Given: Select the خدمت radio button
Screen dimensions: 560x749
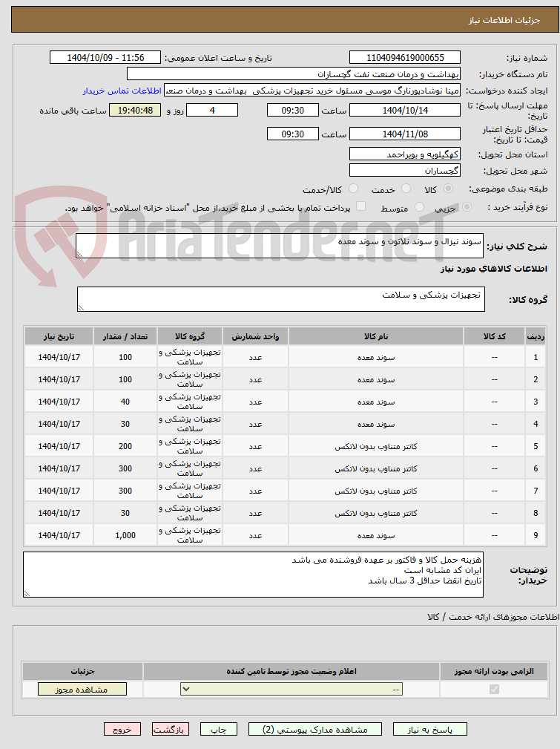Looking at the screenshot, I should [406, 189].
